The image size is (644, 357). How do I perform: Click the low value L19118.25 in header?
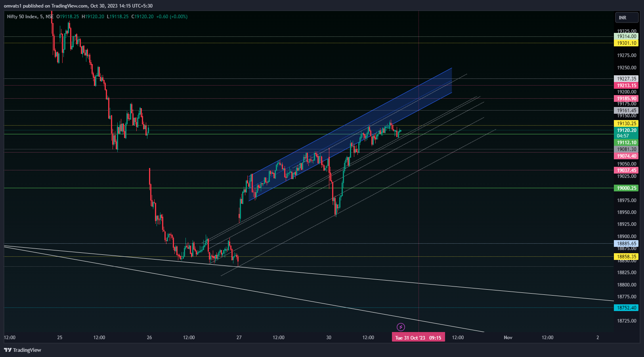(118, 17)
